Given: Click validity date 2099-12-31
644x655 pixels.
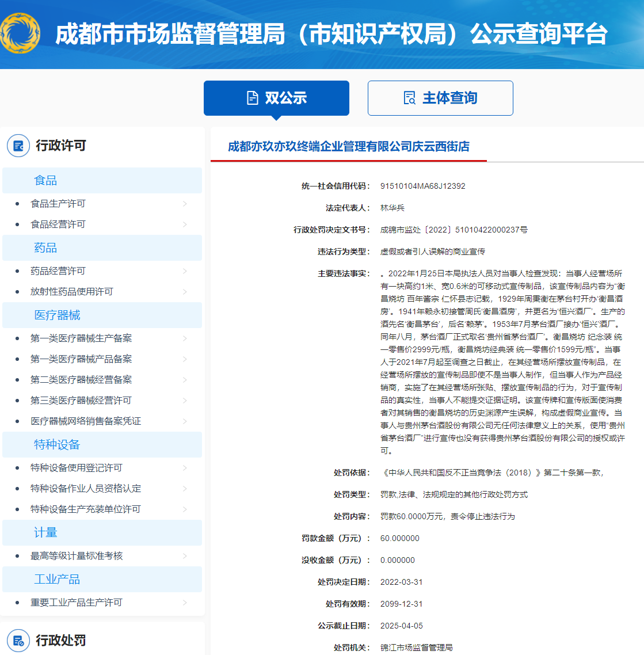Looking at the screenshot, I should (x=401, y=604).
